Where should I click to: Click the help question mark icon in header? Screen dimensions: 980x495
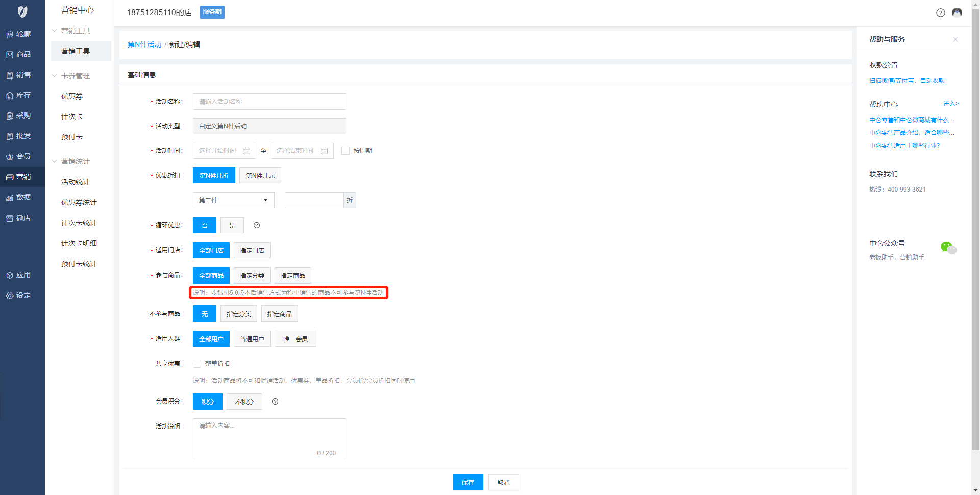pyautogui.click(x=940, y=13)
